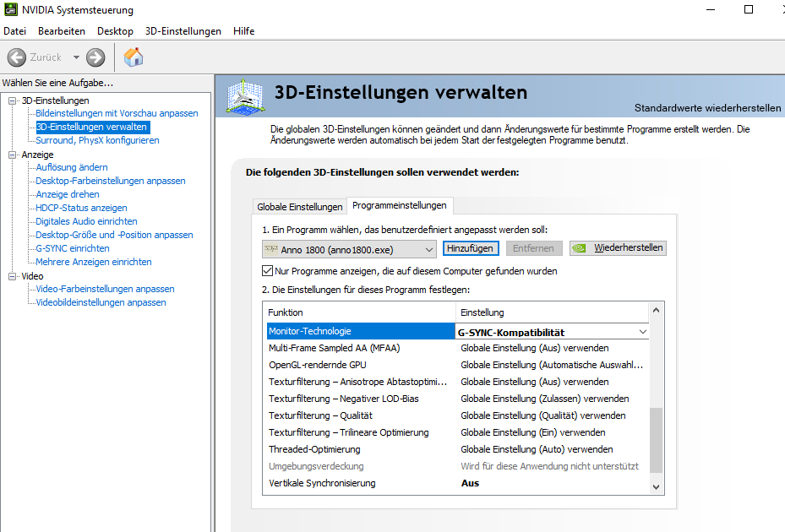Toggle 'Nur Programme anzeigen' checkbox

[x=267, y=271]
